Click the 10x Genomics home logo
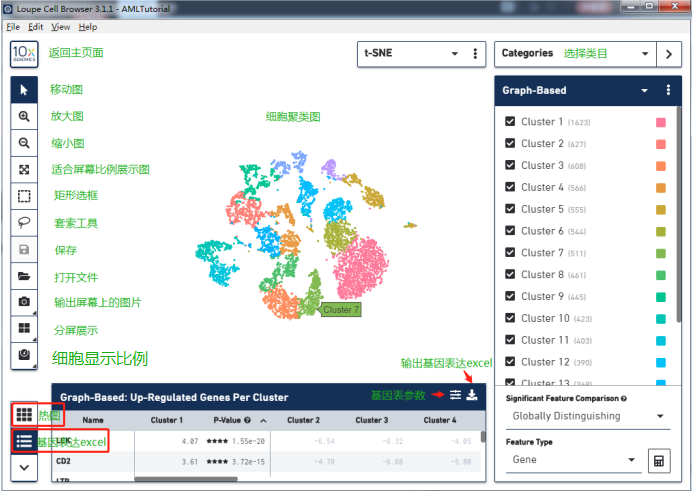 pyautogui.click(x=24, y=54)
